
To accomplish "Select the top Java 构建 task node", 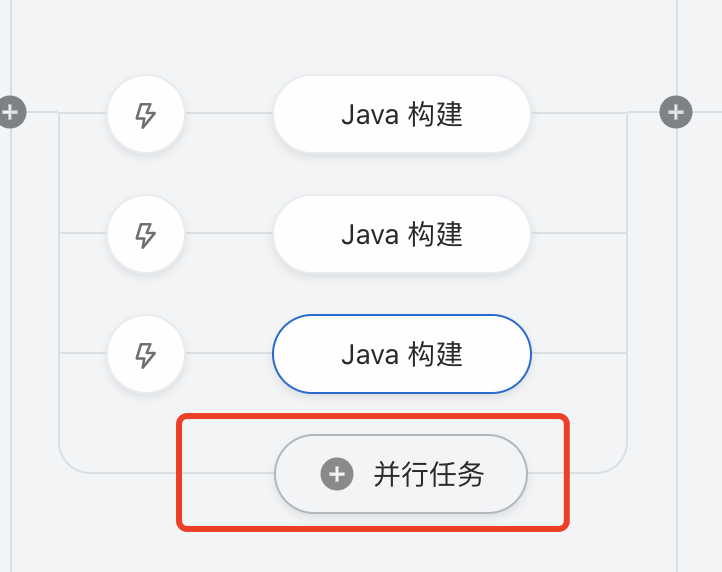I will [401, 115].
